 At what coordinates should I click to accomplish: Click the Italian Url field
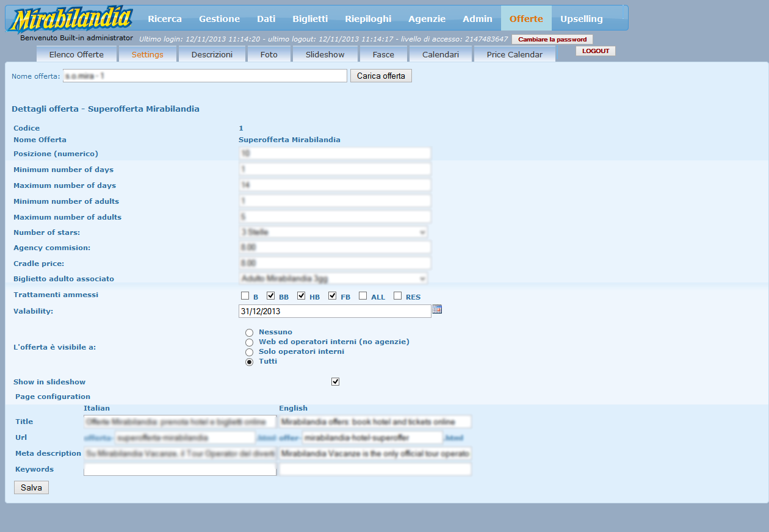(x=185, y=437)
